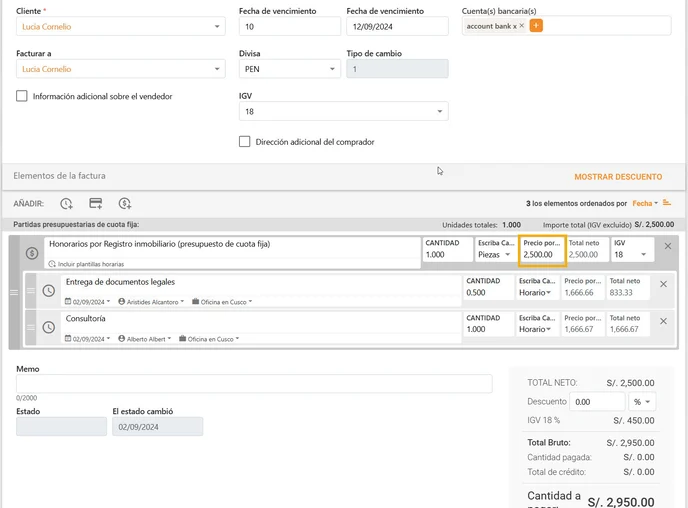The image size is (688, 508).
Task: Open Horario unit dropdown for Consultoría
Action: (535, 329)
